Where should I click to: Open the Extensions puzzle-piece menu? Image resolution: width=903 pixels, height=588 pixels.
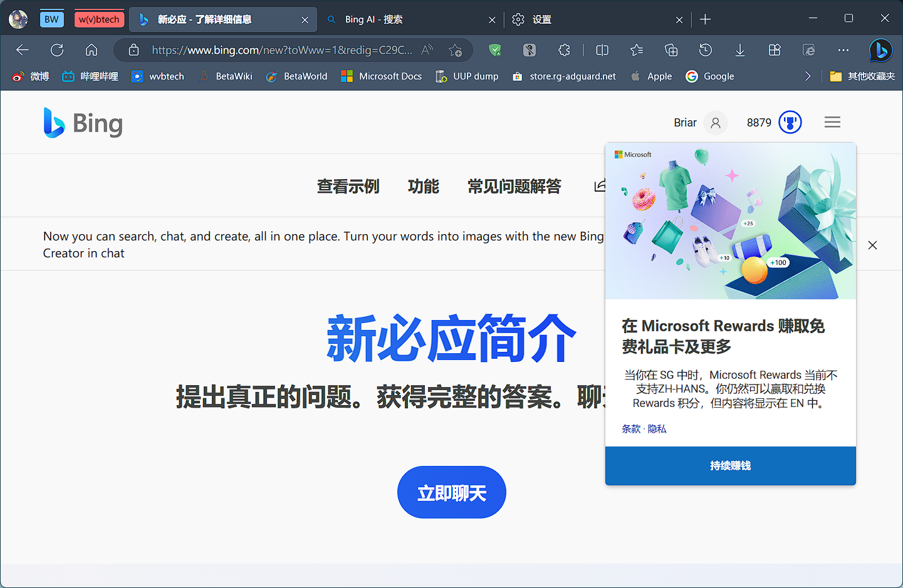(x=564, y=50)
